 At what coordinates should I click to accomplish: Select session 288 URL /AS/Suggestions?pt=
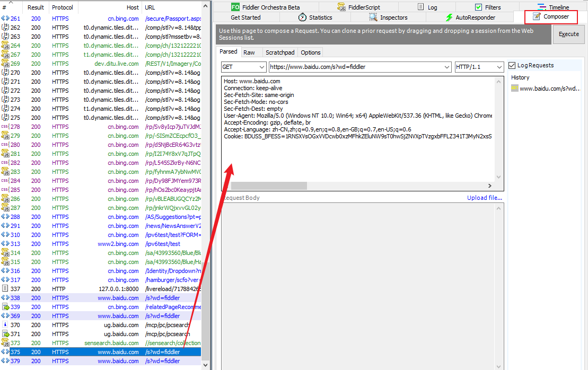[173, 217]
